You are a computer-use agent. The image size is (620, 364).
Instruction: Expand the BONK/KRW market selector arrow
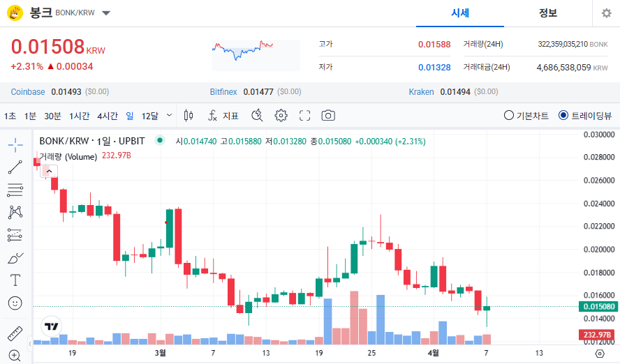[106, 13]
